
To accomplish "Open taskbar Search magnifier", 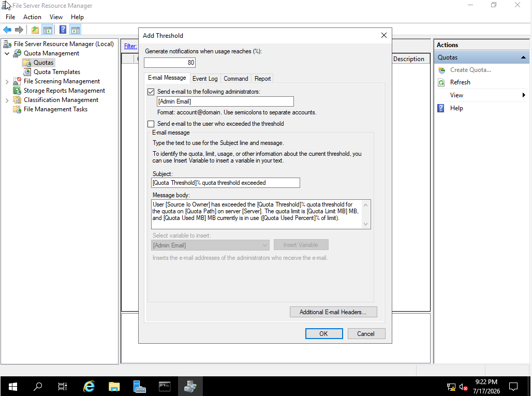I will coord(38,386).
